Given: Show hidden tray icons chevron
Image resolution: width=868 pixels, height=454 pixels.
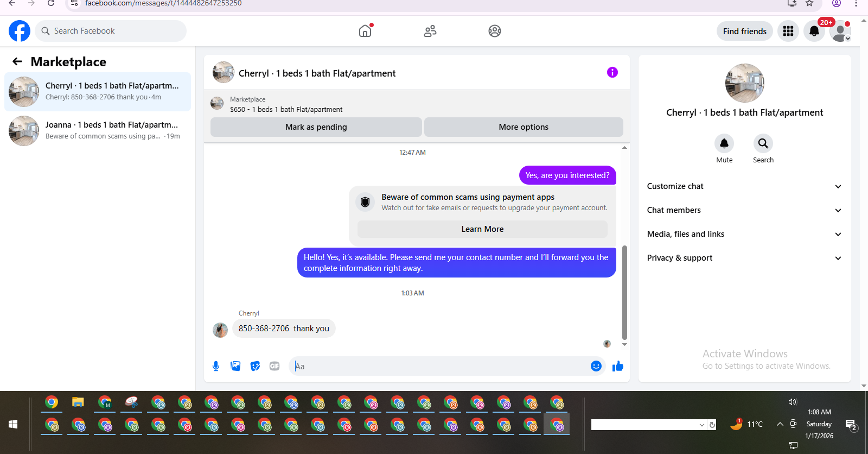Looking at the screenshot, I should click(x=780, y=424).
